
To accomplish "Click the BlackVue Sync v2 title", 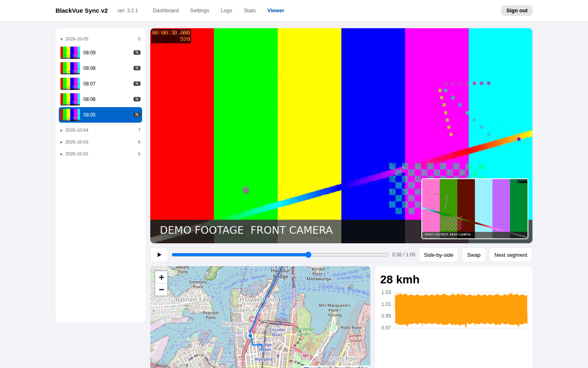I will pos(82,11).
